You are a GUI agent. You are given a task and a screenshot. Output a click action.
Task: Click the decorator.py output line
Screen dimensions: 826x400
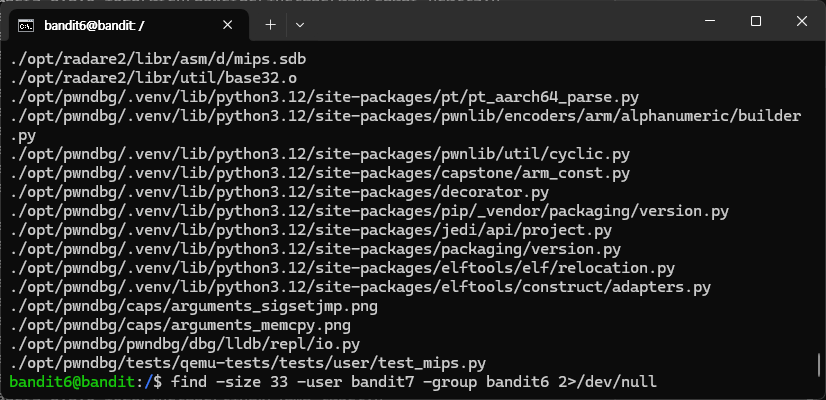(x=279, y=192)
